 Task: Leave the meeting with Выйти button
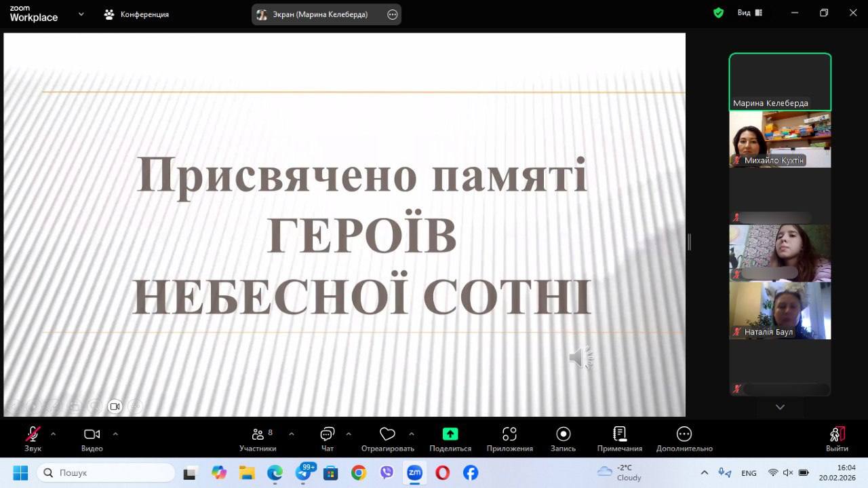click(x=837, y=435)
